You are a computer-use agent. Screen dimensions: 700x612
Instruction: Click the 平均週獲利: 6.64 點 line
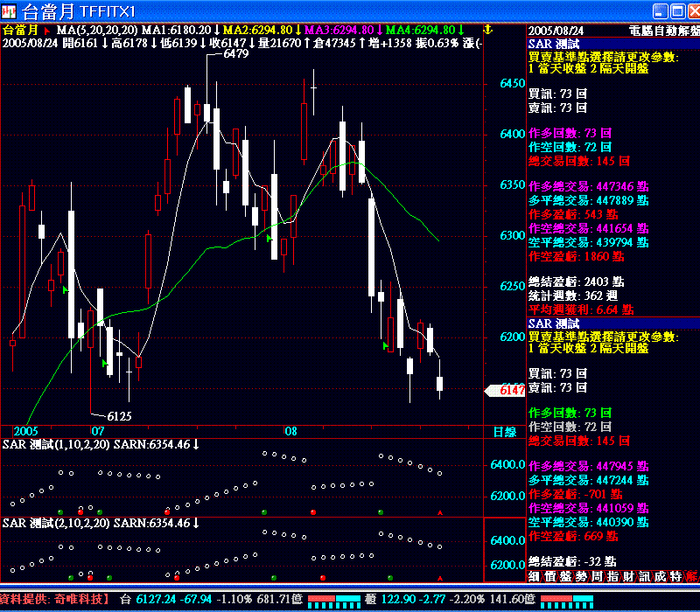point(581,309)
